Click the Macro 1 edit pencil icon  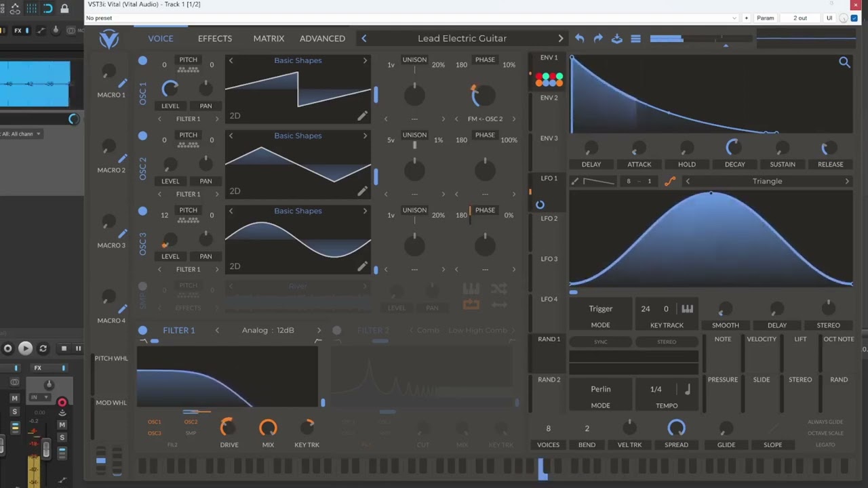(x=123, y=83)
